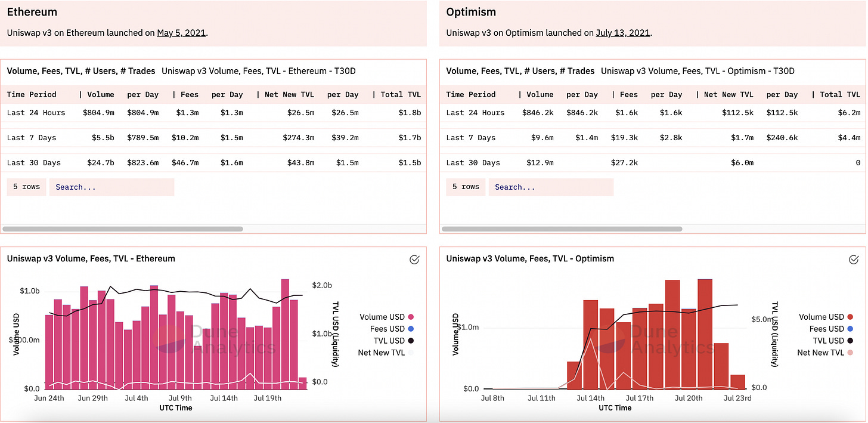This screenshot has width=868, height=423.
Task: Click Ethereum $5.5b volume cell
Action: point(103,138)
